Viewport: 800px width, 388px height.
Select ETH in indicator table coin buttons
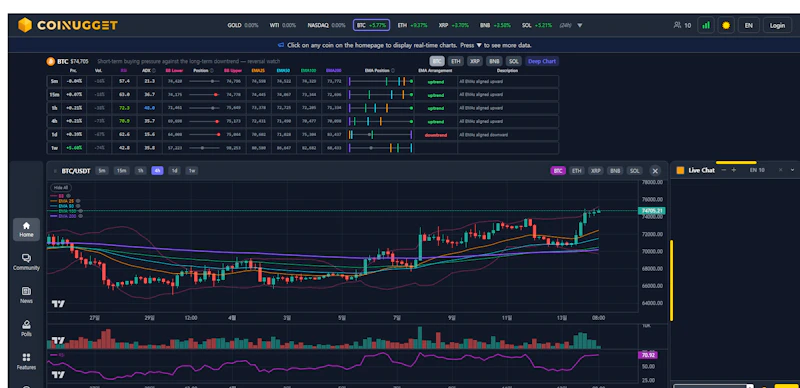pos(456,61)
